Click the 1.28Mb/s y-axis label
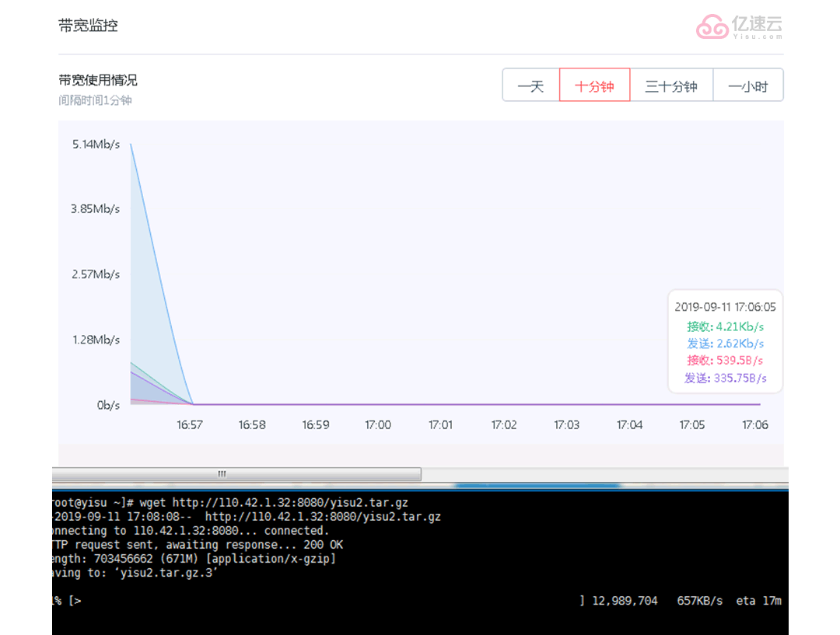The height and width of the screenshot is (635, 840). [96, 340]
